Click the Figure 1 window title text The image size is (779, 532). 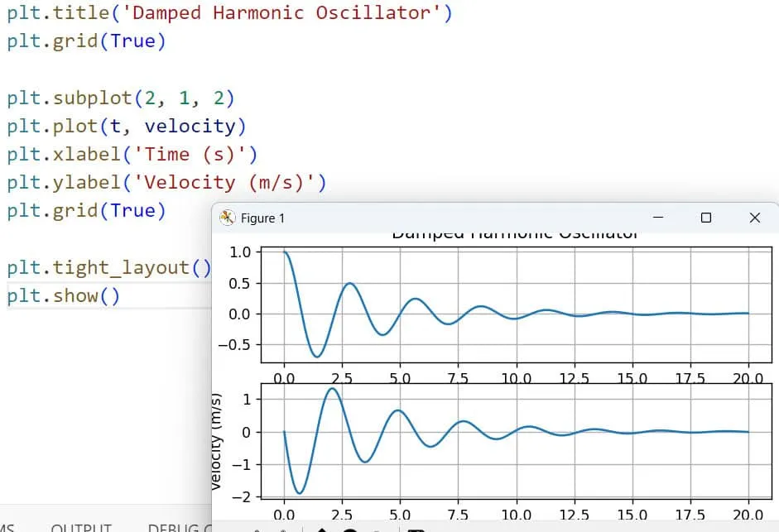coord(262,218)
